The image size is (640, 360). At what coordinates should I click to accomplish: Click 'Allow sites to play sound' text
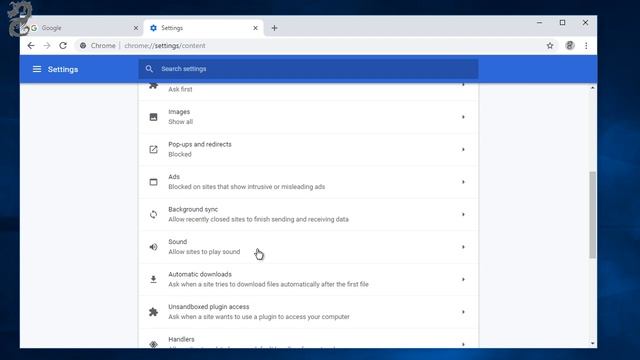[204, 252]
